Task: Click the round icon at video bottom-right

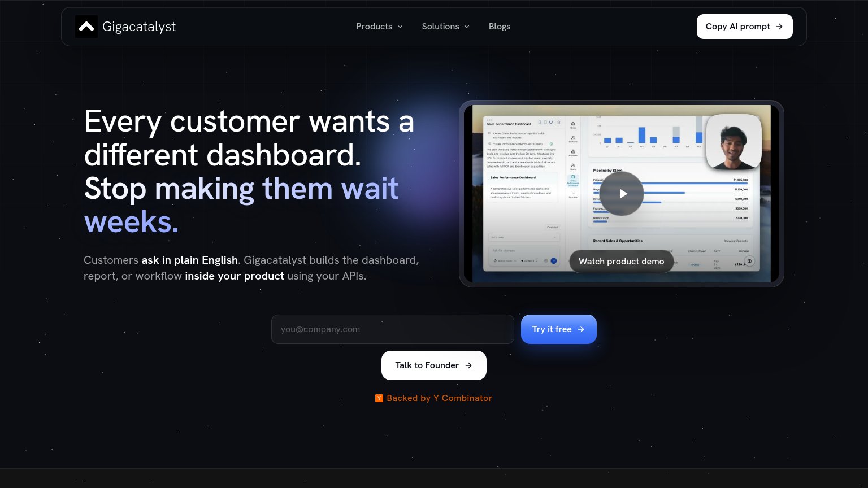Action: (x=749, y=261)
